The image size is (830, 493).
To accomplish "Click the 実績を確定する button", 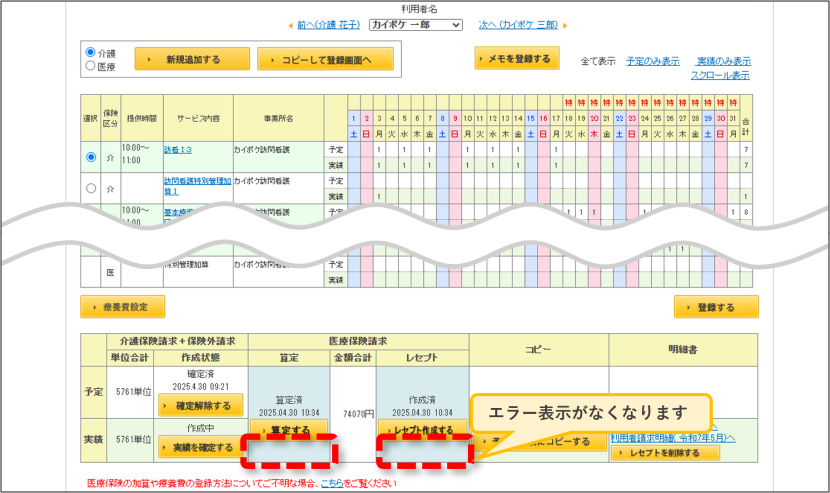I will pyautogui.click(x=201, y=447).
